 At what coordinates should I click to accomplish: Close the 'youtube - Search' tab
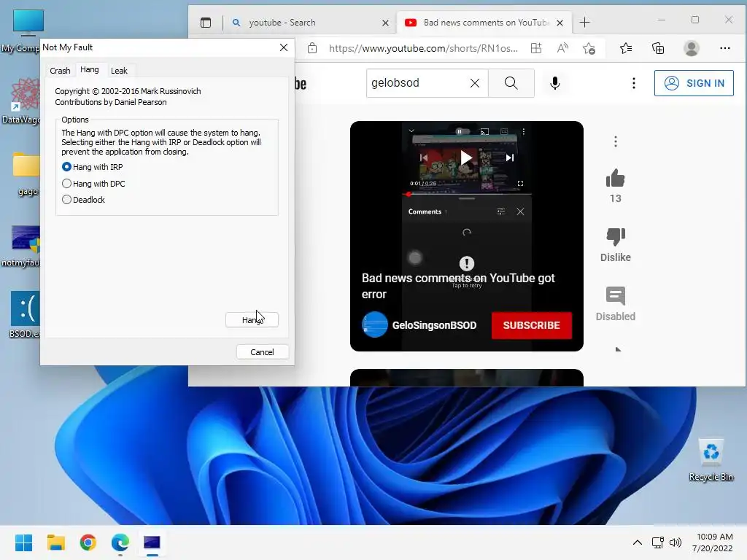click(385, 23)
